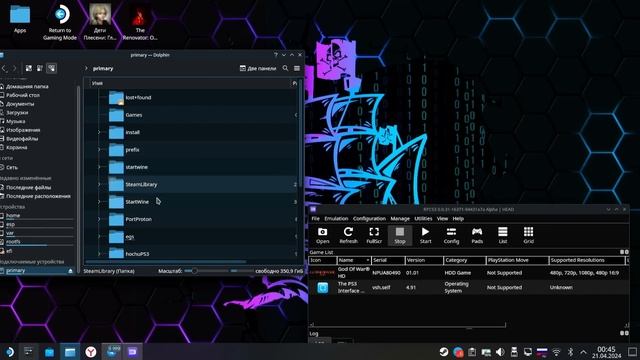Viewport: 640px width, 360px height.
Task: Sort game list by Name column
Action: pos(353,260)
